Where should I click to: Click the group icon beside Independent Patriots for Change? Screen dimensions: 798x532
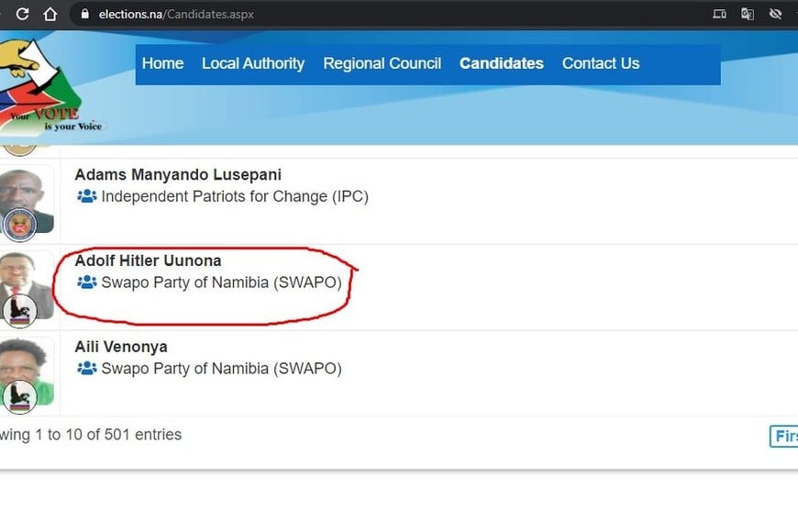pyautogui.click(x=86, y=196)
